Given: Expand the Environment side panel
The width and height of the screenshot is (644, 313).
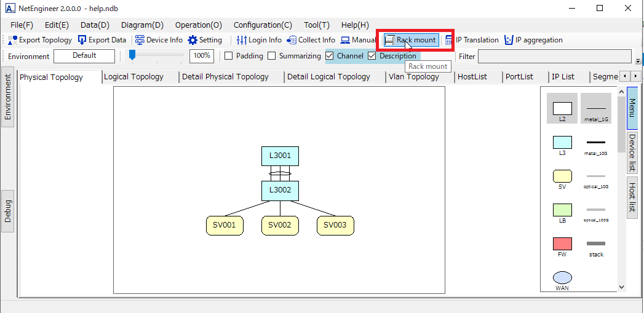Looking at the screenshot, I should point(9,98).
